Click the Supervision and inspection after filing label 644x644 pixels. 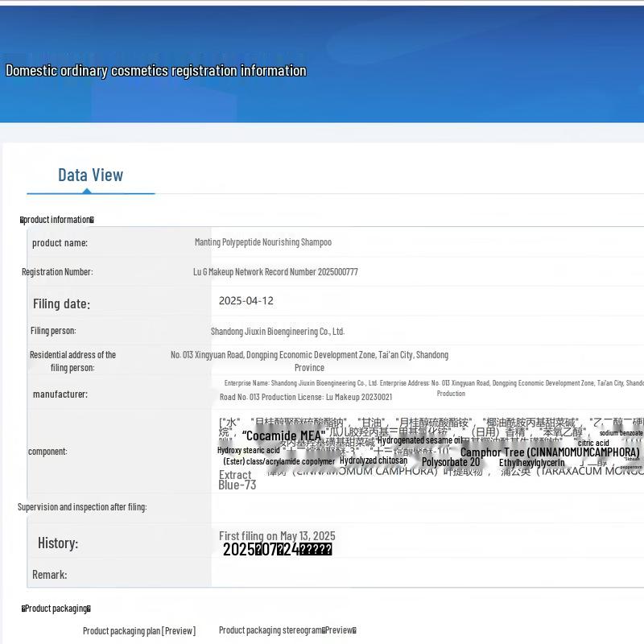pos(82,507)
